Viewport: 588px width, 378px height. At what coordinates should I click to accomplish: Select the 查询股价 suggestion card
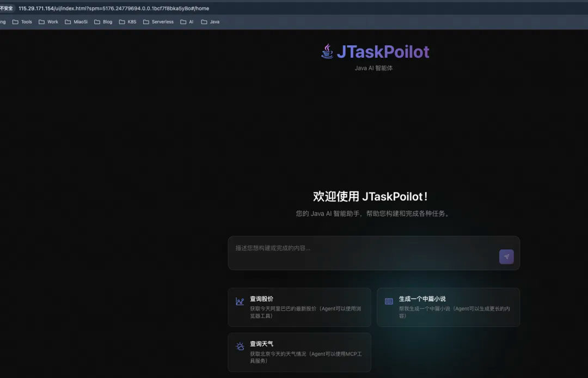pos(299,307)
